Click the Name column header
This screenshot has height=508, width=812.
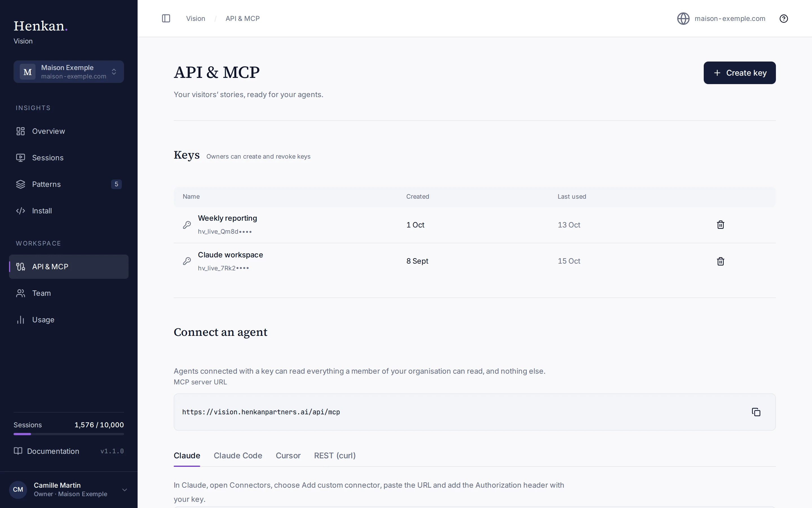click(191, 196)
